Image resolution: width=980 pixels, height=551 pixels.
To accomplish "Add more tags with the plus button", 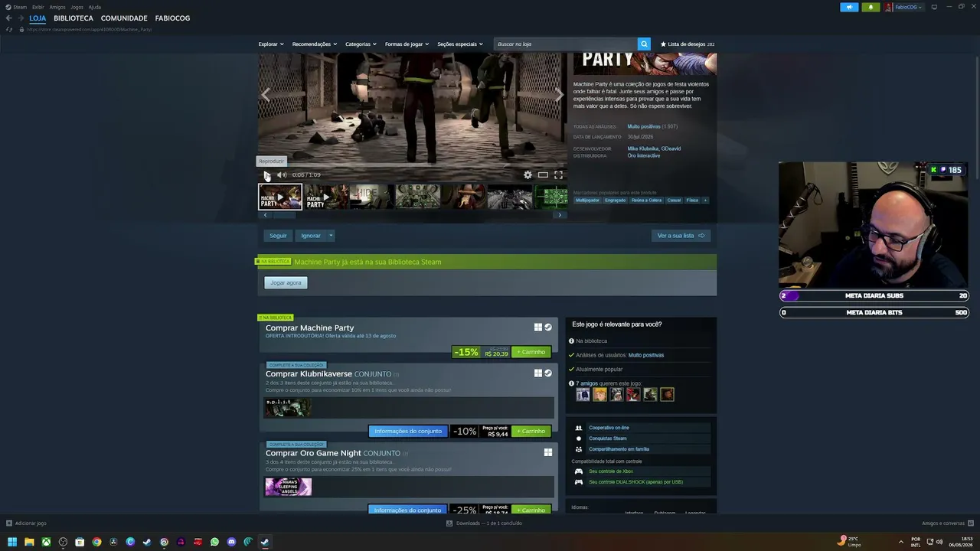I will coord(705,200).
